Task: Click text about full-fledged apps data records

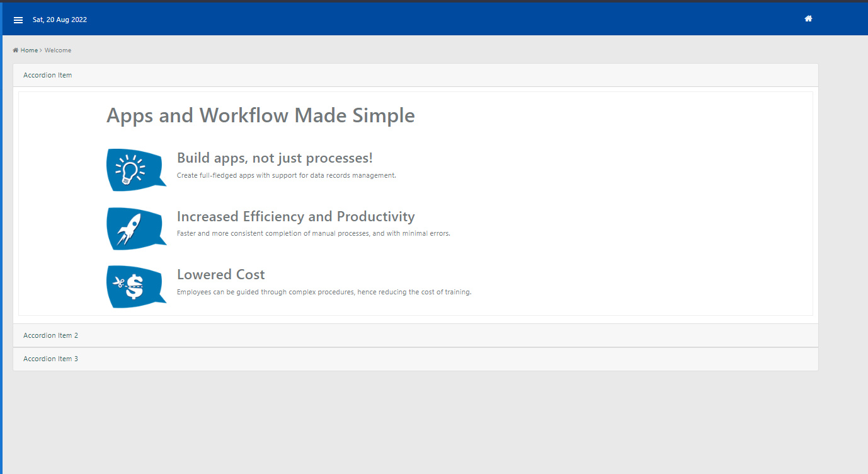Action: 287,175
